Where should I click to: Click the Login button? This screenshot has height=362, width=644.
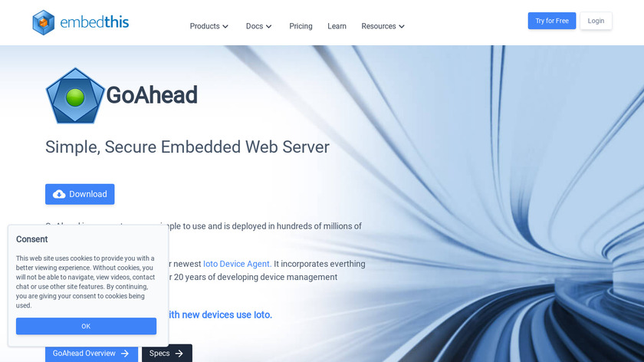[596, 21]
